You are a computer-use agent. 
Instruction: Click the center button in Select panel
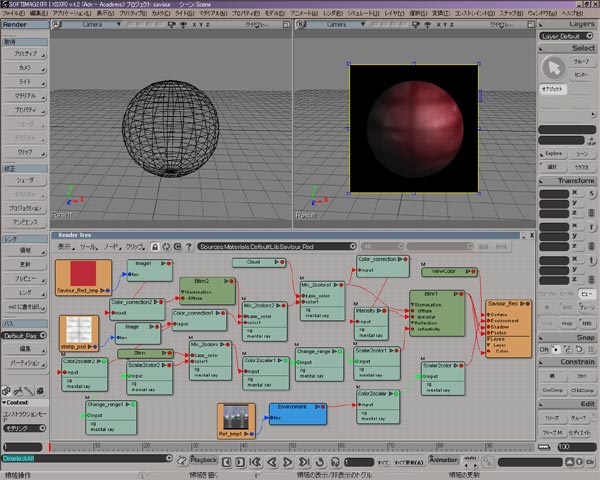pyautogui.click(x=581, y=75)
